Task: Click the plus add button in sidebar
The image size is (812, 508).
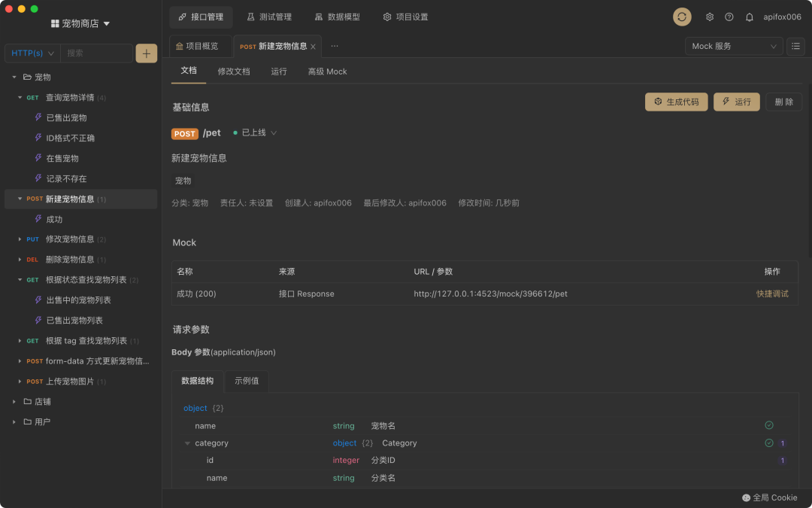Action: (147, 53)
